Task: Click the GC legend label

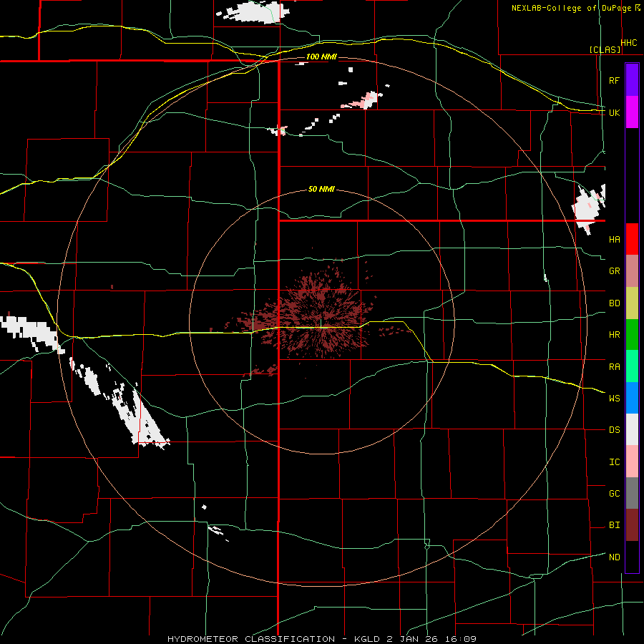Action: pos(614,494)
